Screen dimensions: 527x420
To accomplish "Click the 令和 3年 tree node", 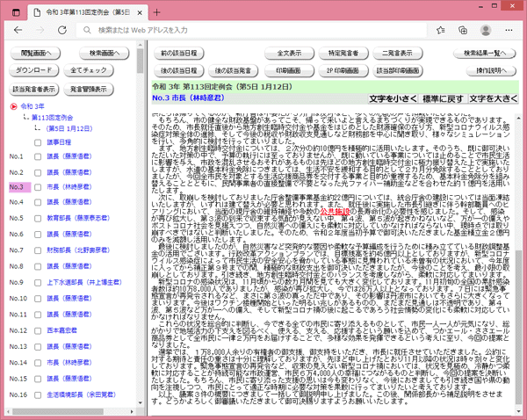I will (32, 106).
